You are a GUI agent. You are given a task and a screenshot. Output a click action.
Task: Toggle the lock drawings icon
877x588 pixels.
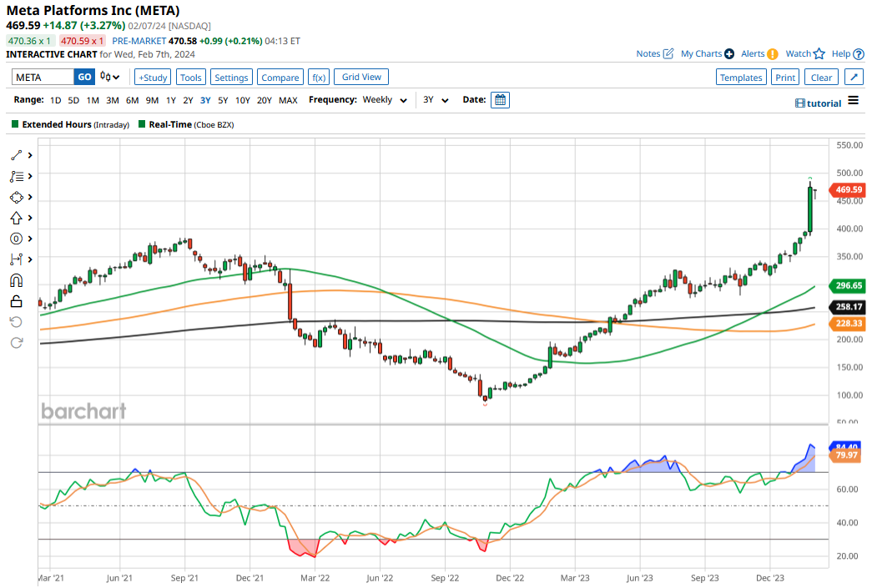point(15,301)
